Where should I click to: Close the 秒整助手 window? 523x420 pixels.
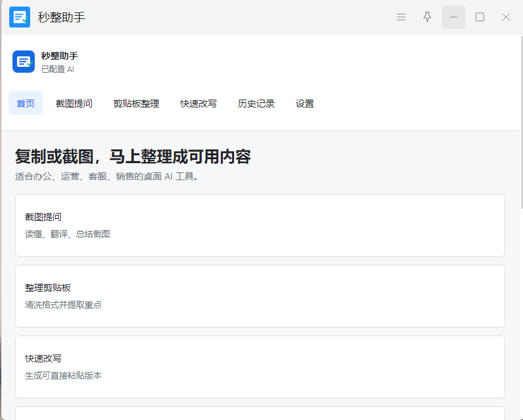[506, 17]
